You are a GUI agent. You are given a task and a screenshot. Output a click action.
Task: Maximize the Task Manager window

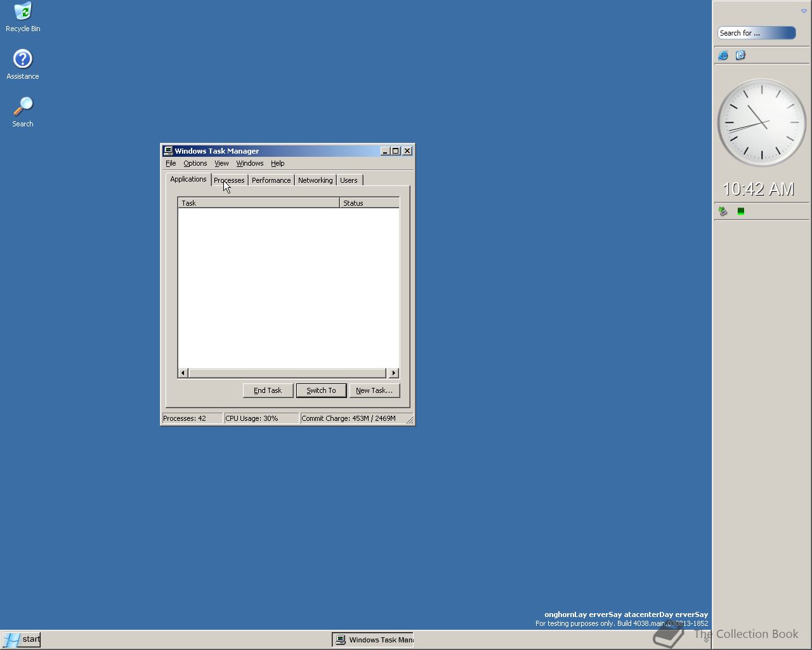point(395,151)
